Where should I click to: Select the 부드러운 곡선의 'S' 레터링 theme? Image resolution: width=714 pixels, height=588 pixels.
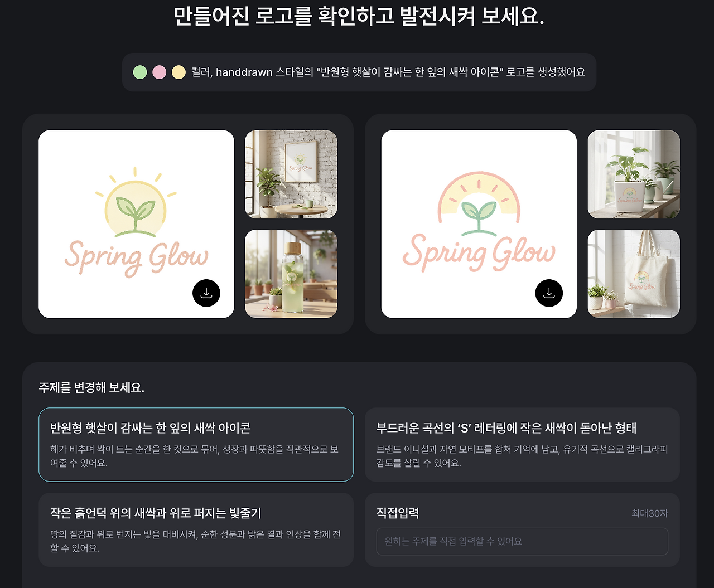click(x=522, y=445)
